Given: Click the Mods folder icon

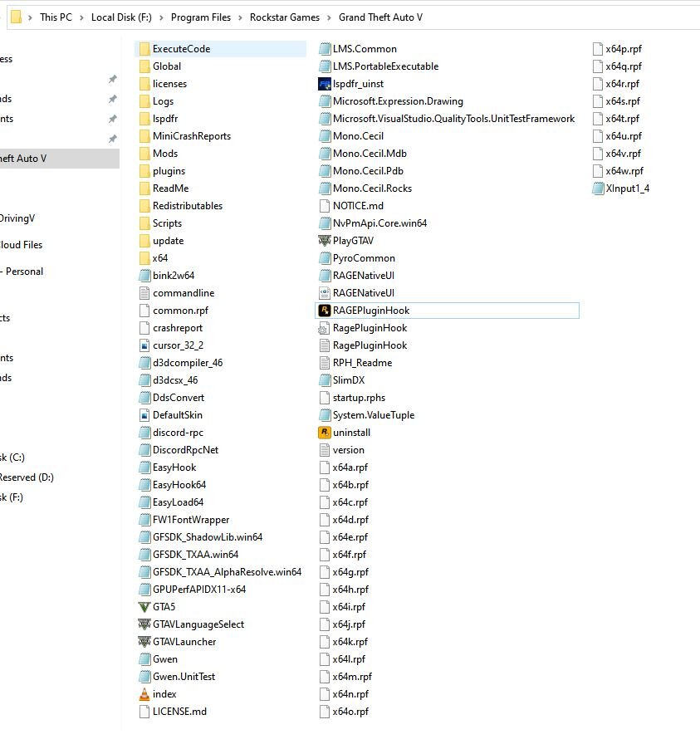Looking at the screenshot, I should pos(144,154).
